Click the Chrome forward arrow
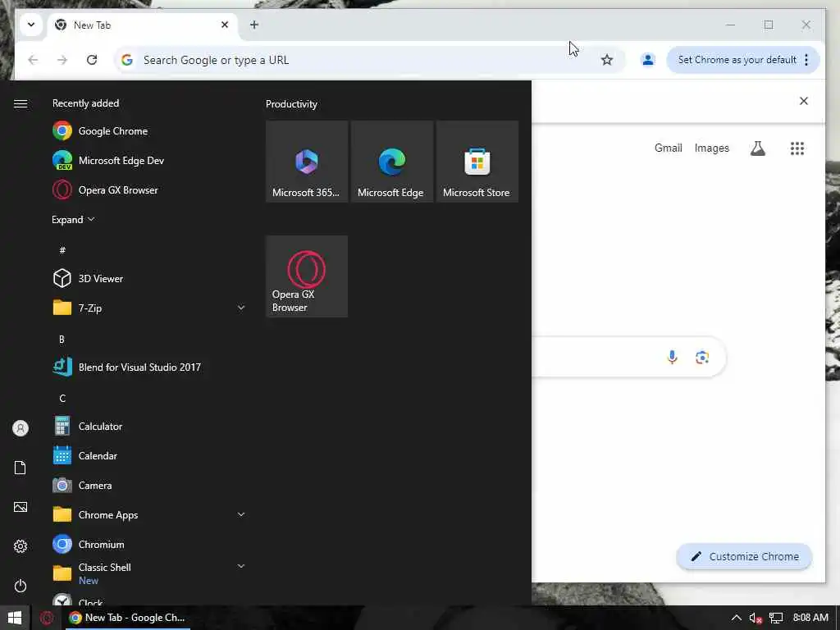 coord(62,60)
